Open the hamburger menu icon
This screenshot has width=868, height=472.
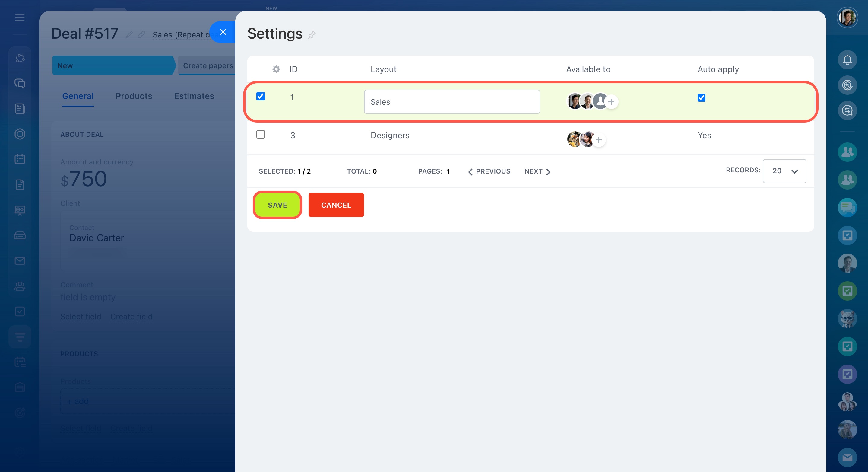coord(20,18)
